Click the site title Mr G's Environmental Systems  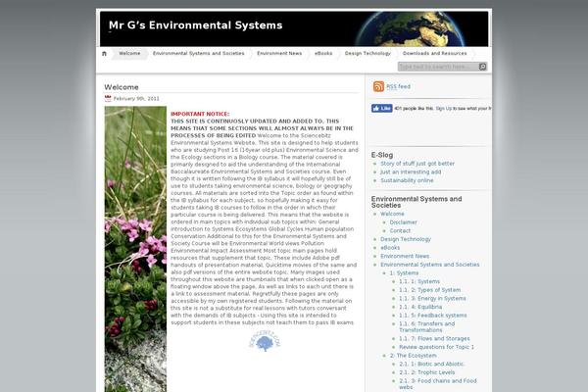(195, 25)
